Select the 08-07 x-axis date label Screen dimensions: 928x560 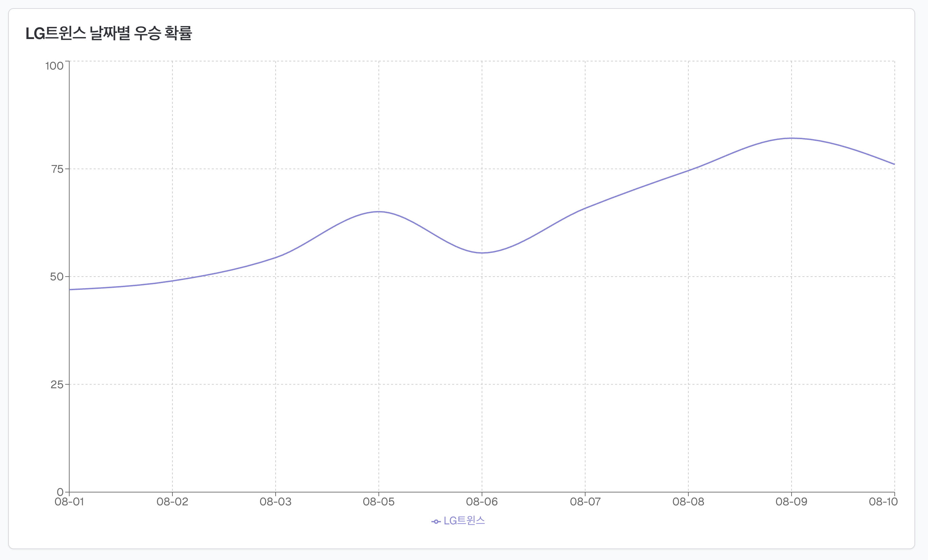point(585,502)
